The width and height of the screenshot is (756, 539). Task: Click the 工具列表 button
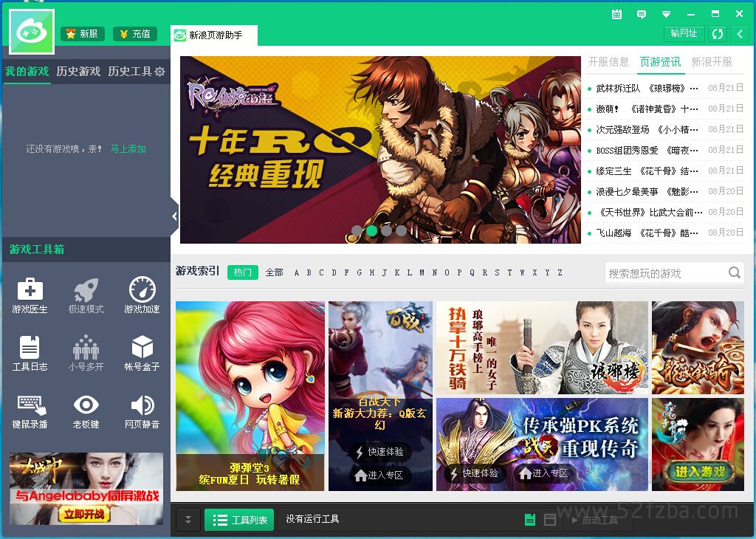pyautogui.click(x=240, y=520)
